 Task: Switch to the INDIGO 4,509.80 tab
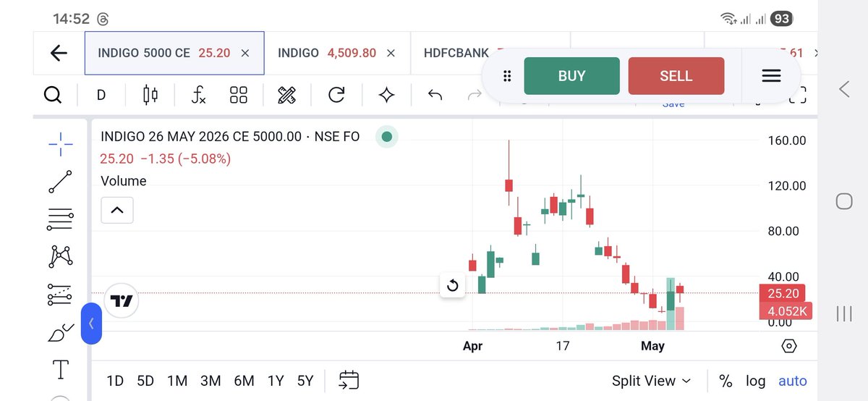338,53
